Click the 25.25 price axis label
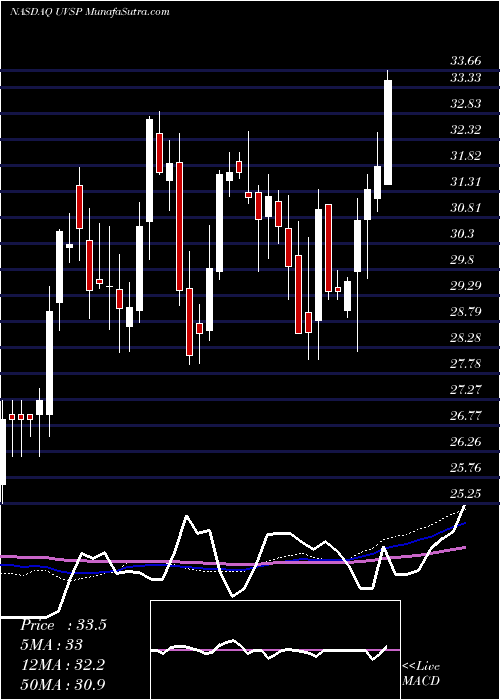 coord(465,493)
